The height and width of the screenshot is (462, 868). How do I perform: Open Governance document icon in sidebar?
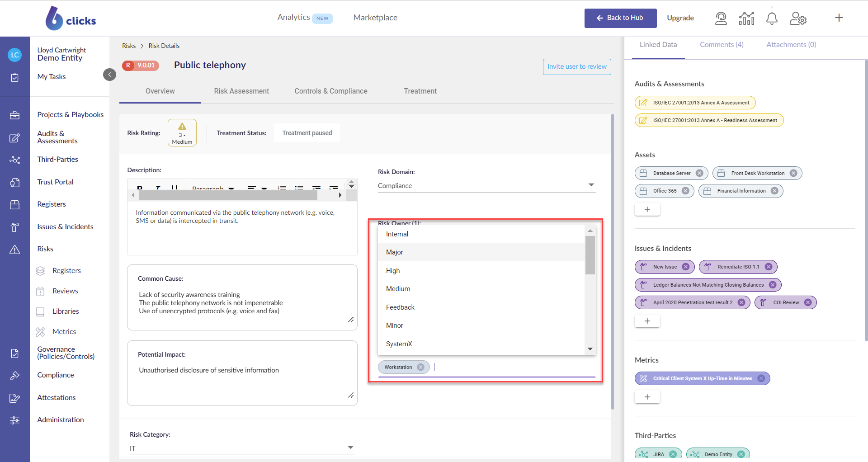click(15, 354)
